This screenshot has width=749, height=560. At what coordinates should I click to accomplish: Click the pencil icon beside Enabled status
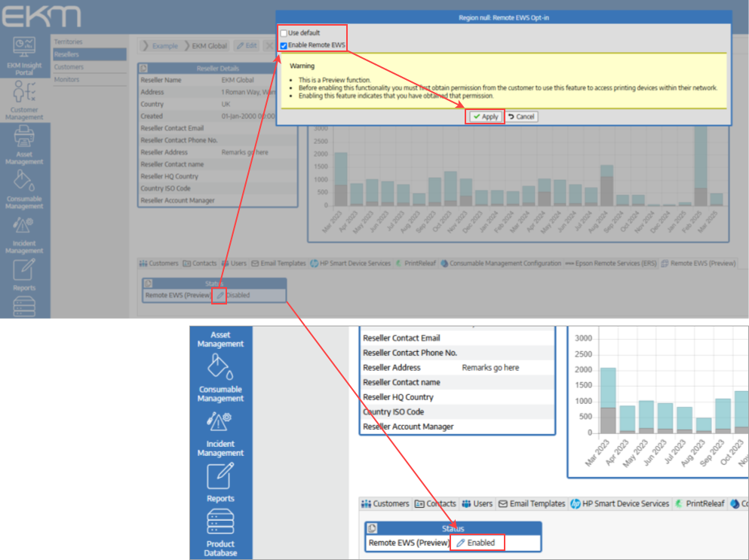click(460, 543)
